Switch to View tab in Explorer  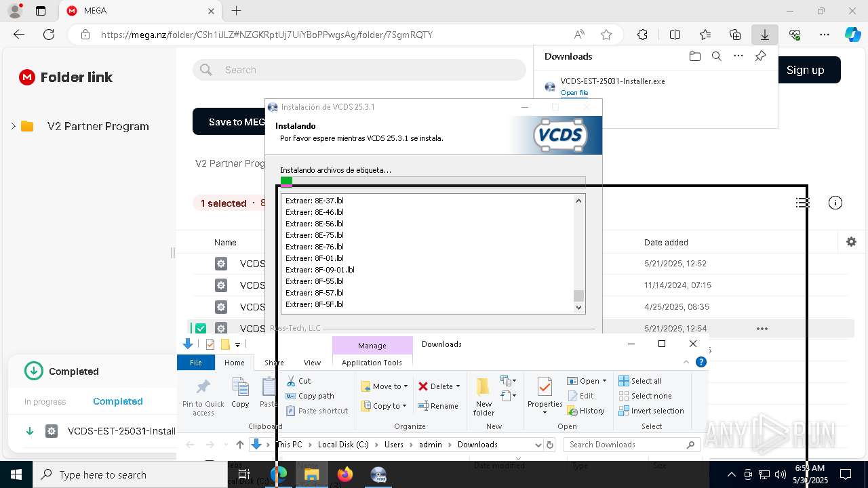click(312, 363)
